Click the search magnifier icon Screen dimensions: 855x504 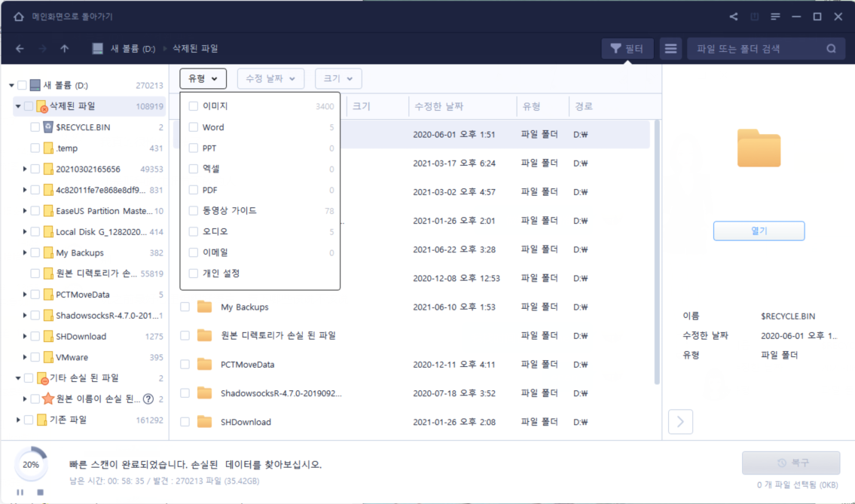[x=831, y=49]
